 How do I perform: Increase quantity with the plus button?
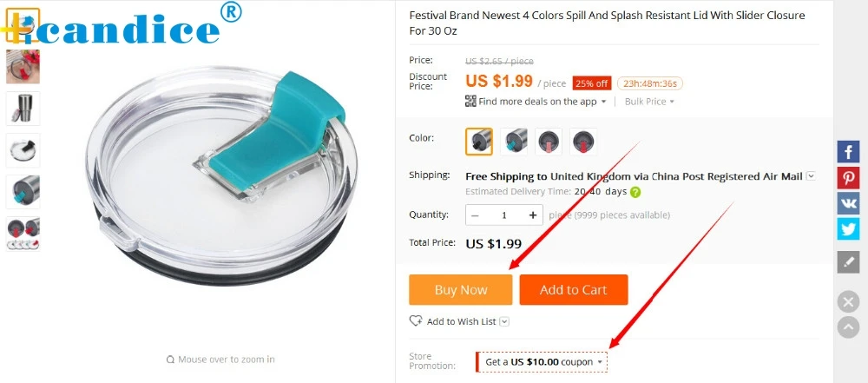(533, 215)
